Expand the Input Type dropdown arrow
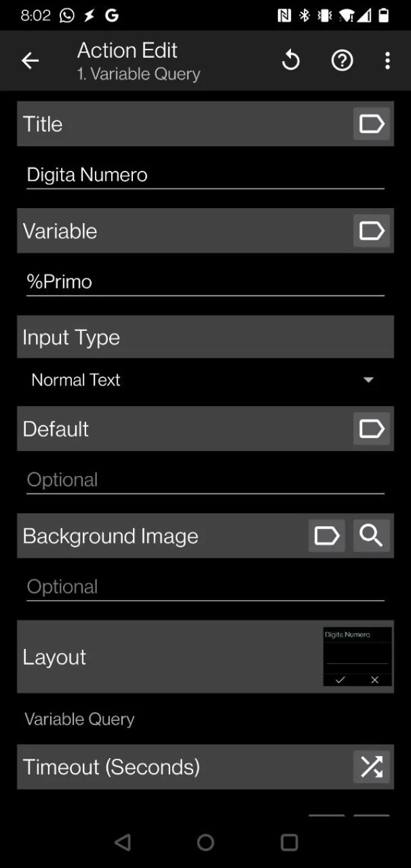Viewport: 411px width, 868px height. [x=369, y=380]
